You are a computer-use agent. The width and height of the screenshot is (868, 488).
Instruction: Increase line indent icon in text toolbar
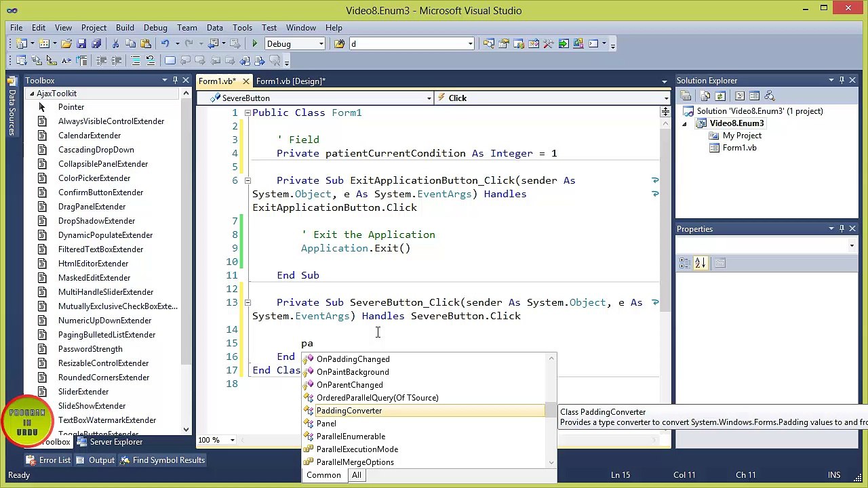click(x=116, y=61)
